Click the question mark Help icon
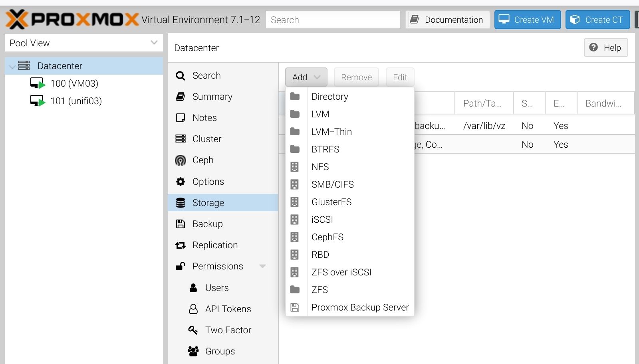The height and width of the screenshot is (364, 639). tap(594, 47)
